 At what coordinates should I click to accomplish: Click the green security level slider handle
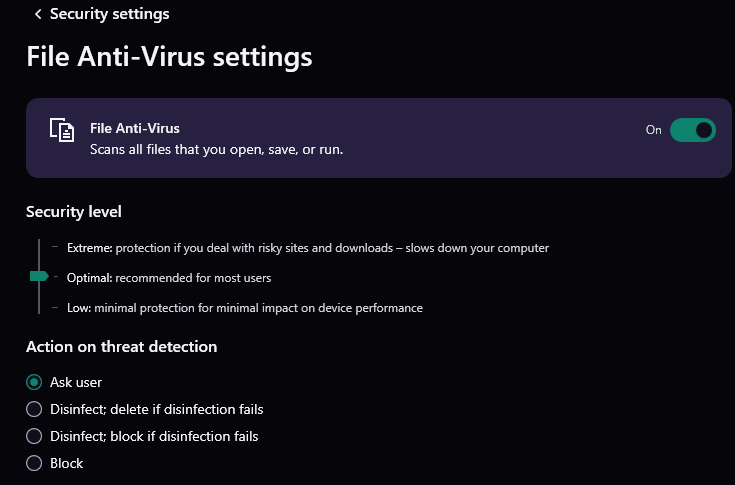pos(39,276)
